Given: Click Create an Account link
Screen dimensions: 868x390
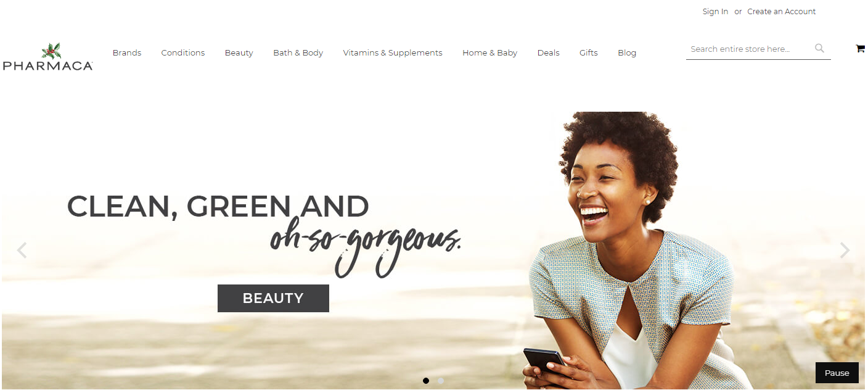Looking at the screenshot, I should point(782,12).
